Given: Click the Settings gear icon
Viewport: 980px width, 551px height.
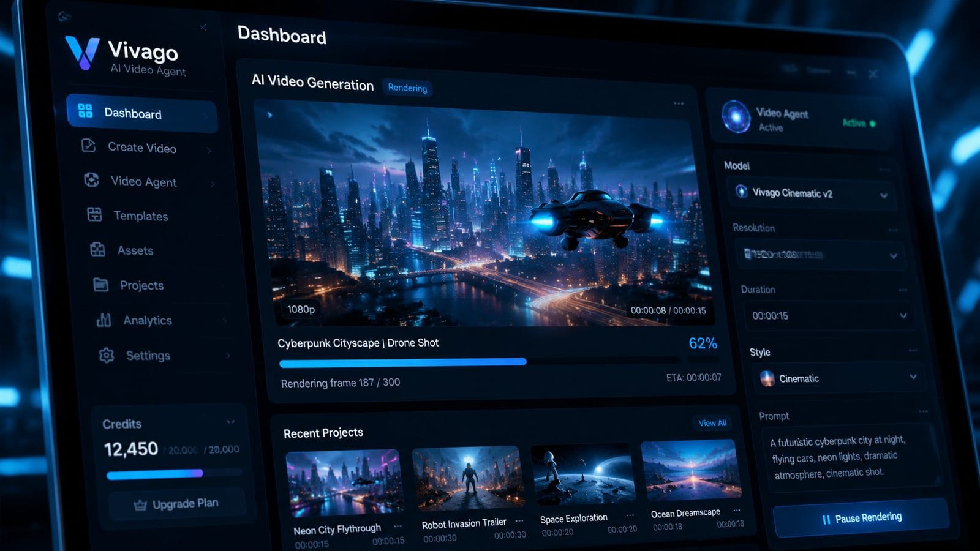Looking at the screenshot, I should tap(107, 355).
